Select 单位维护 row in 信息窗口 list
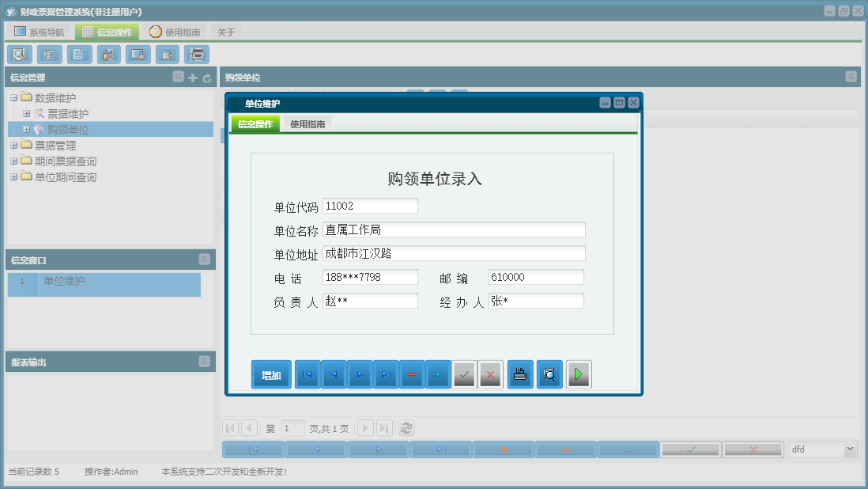This screenshot has width=868, height=489. [104, 284]
